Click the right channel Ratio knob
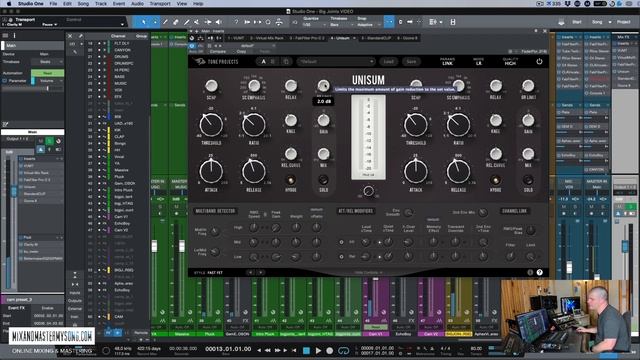The height and width of the screenshot is (360, 640). point(458,125)
